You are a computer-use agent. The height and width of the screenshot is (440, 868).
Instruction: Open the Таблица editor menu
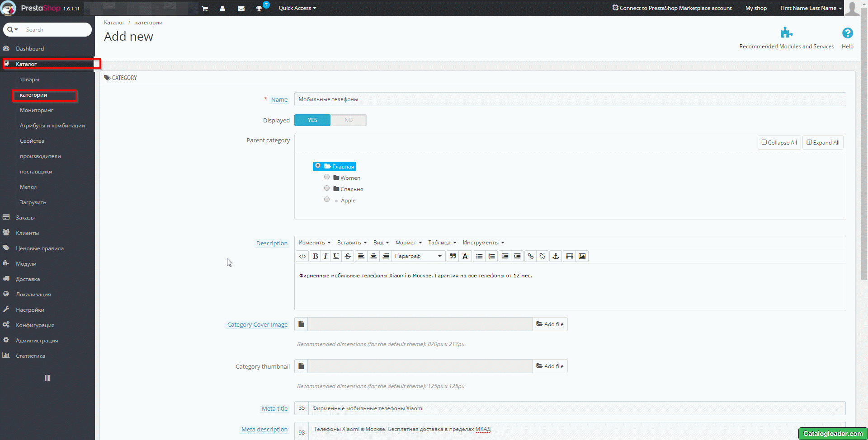tap(442, 243)
